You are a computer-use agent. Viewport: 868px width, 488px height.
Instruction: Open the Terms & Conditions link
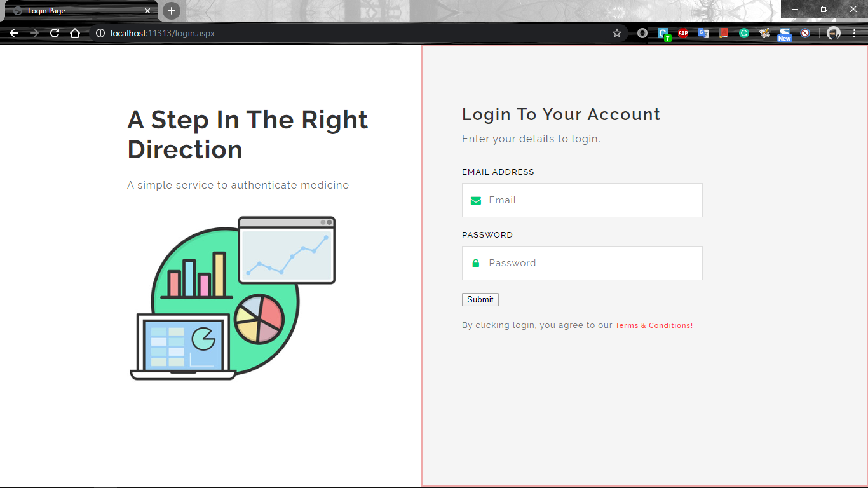pos(654,325)
